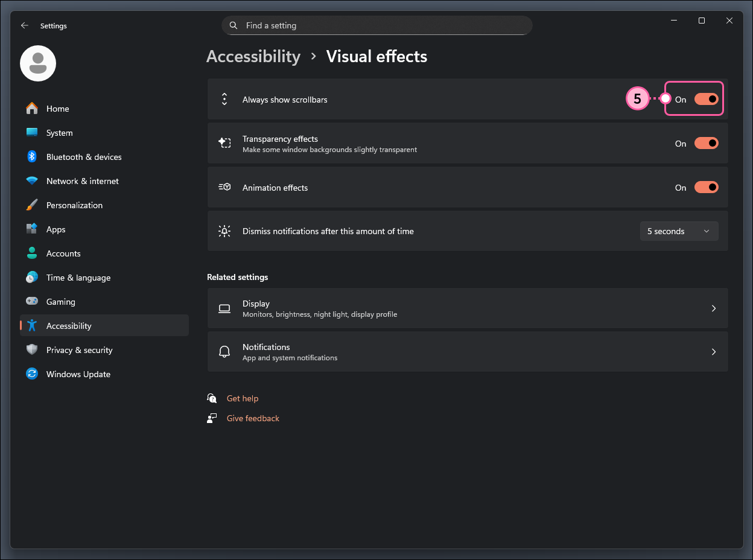Image resolution: width=753 pixels, height=560 pixels.
Task: Click the Network & internet icon
Action: point(31,181)
